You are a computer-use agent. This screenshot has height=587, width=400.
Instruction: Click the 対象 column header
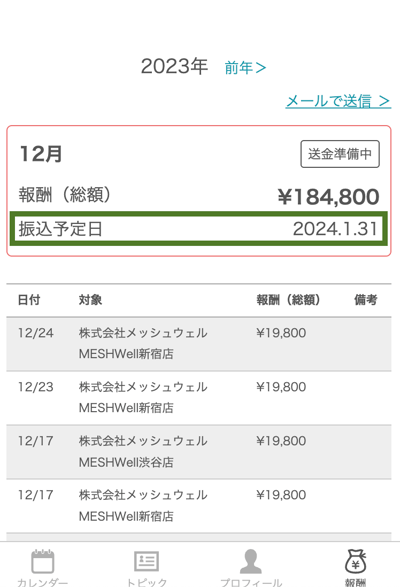point(90,300)
